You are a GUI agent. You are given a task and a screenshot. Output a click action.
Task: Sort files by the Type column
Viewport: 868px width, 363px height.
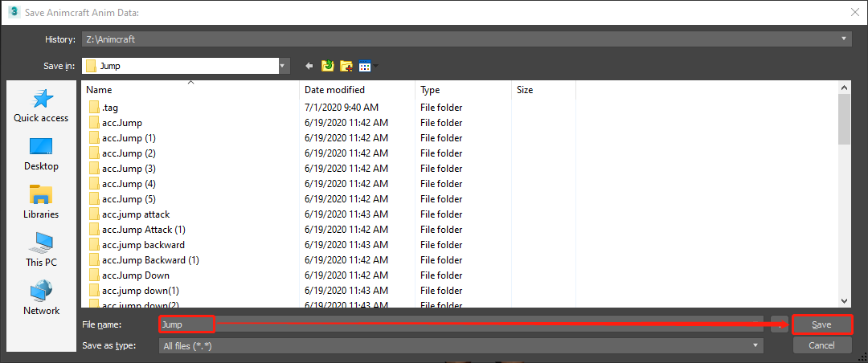coord(464,90)
